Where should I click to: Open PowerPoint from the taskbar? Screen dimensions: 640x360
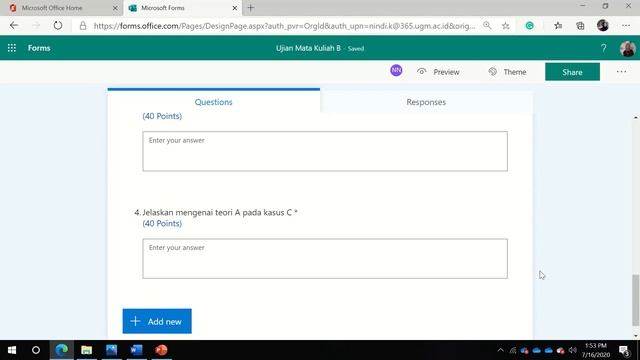[x=161, y=350]
